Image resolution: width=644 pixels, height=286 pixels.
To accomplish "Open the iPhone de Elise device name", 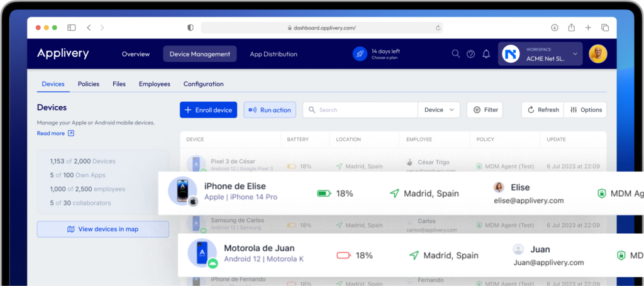I will click(235, 186).
